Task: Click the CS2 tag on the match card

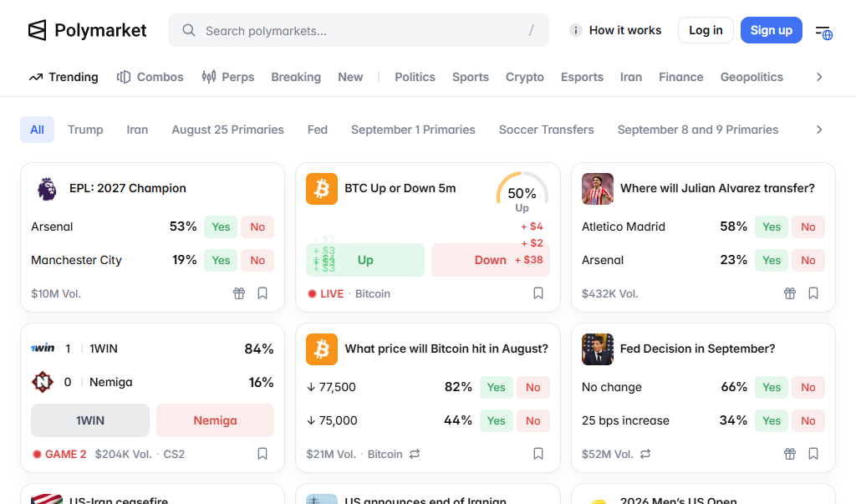Action: pos(174,455)
